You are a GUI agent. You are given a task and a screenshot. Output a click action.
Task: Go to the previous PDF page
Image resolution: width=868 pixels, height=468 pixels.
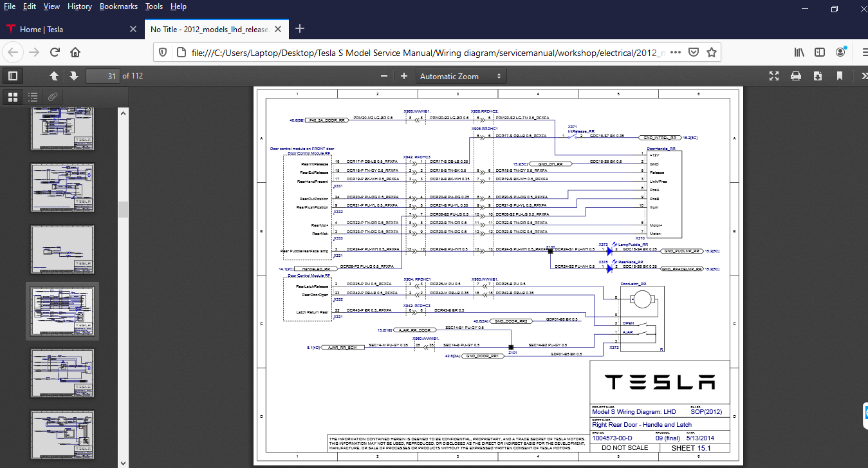[x=54, y=76]
